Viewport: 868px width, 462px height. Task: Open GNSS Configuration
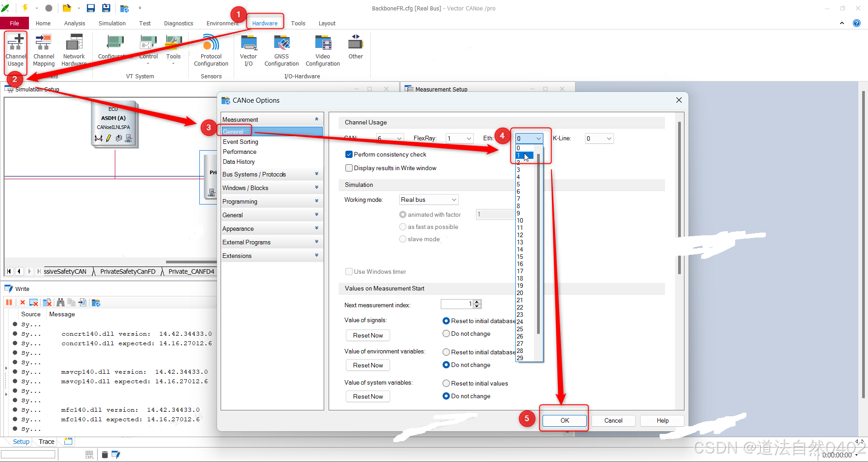click(x=282, y=51)
